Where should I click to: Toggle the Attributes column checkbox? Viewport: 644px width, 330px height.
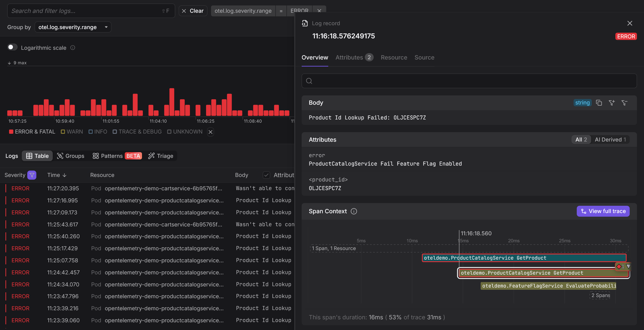point(266,175)
